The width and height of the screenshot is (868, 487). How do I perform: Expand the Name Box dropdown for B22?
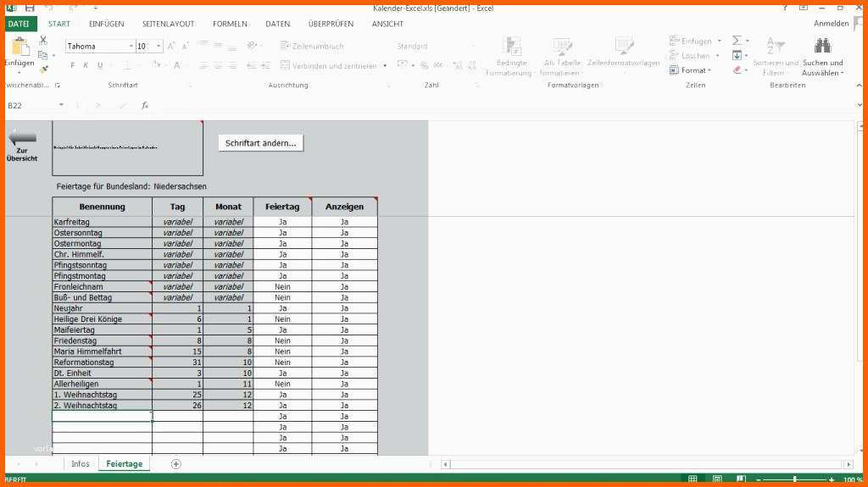pos(61,106)
